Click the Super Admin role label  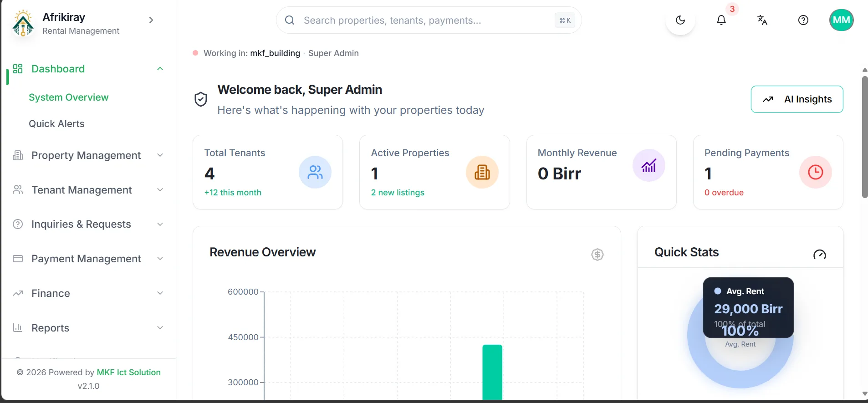(333, 53)
